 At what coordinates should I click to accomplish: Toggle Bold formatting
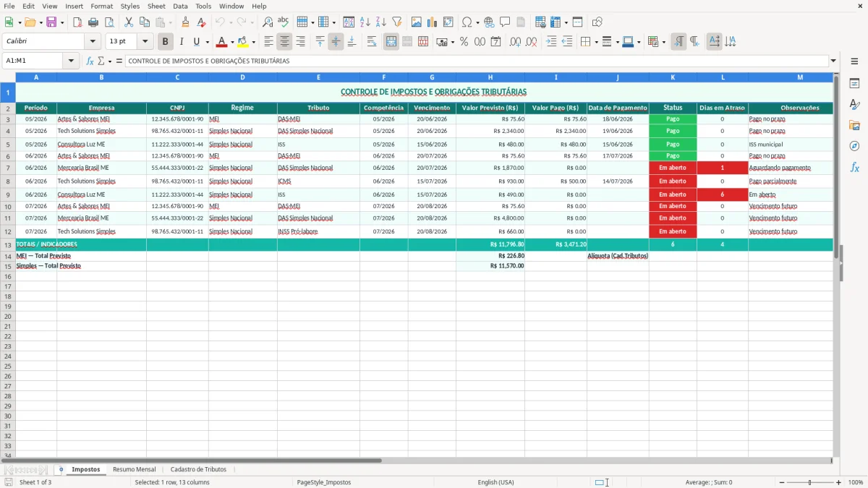click(x=166, y=42)
